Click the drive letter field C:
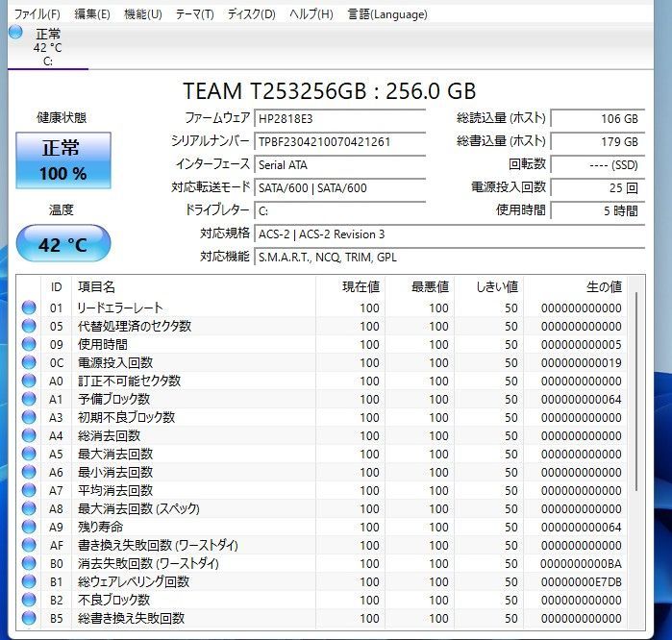Viewport: 672px width, 640px height. [340, 210]
